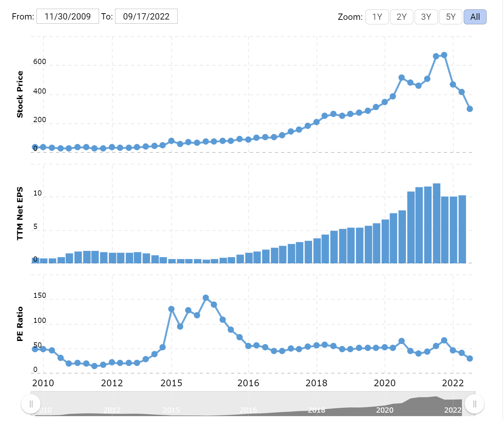Select the All zoom button
The height and width of the screenshot is (421, 504).
(475, 17)
